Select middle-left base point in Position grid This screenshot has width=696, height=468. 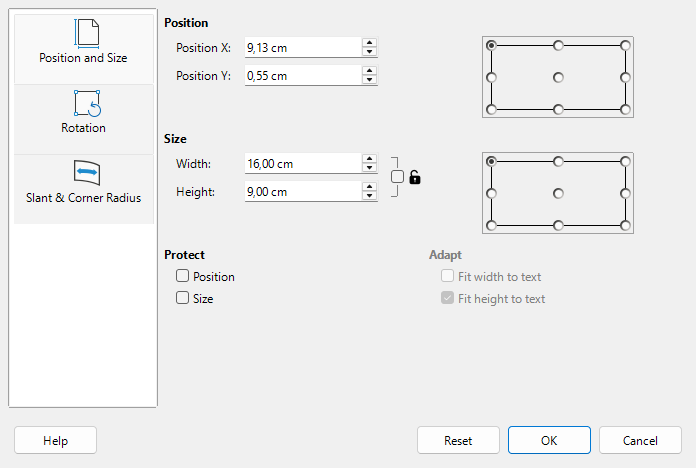(491, 78)
